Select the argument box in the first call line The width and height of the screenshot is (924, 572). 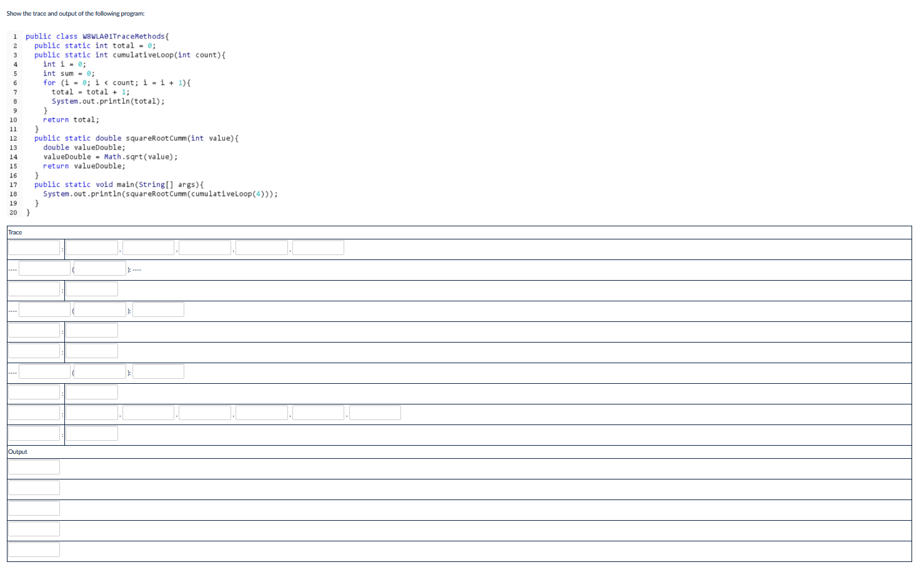[99, 268]
